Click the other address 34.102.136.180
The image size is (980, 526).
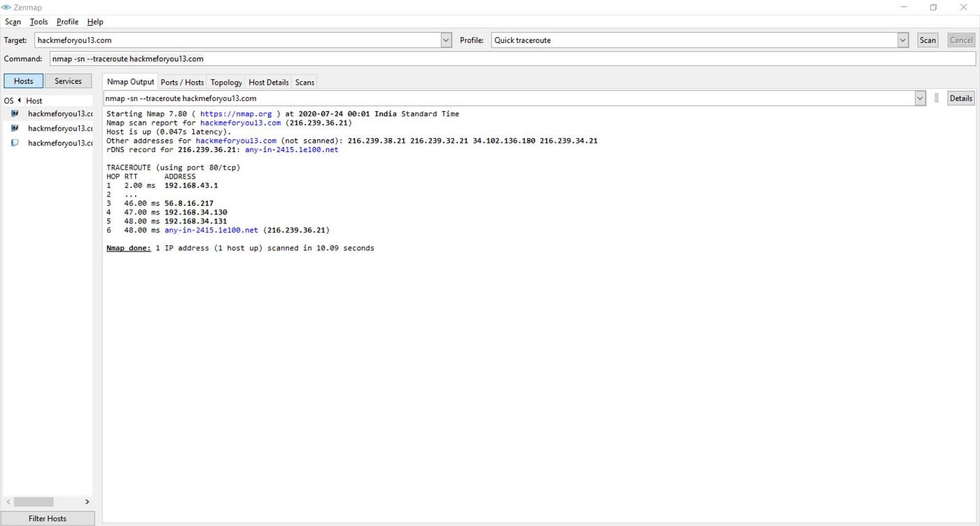[x=504, y=141]
